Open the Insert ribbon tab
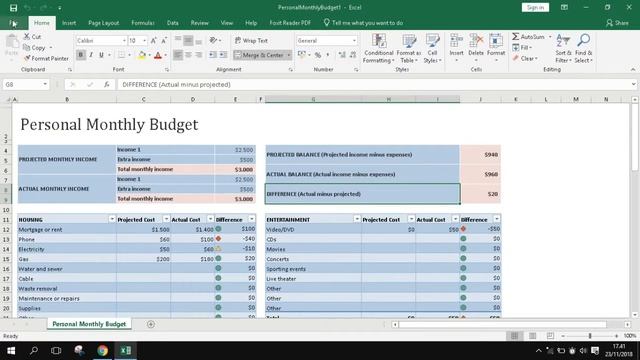Viewport: 640px width, 360px height. (x=69, y=23)
